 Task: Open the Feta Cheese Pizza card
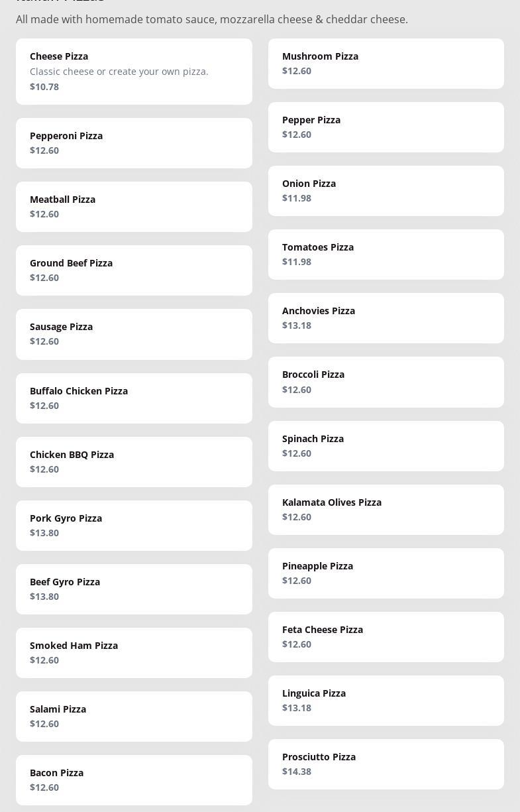pyautogui.click(x=386, y=637)
